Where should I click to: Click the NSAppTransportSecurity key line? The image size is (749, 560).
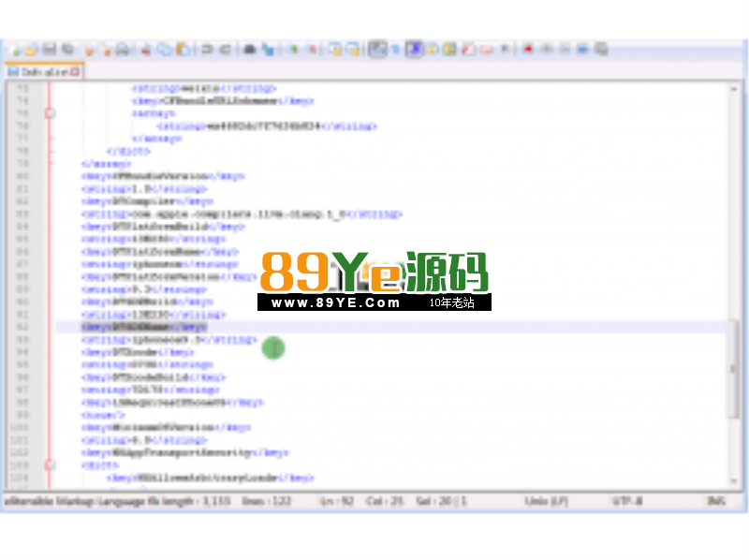(184, 452)
